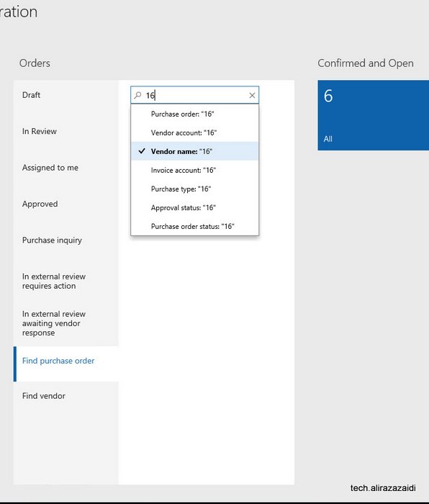This screenshot has height=504, width=429.
Task: Switch to the Find vendor tab
Action: tap(66, 396)
